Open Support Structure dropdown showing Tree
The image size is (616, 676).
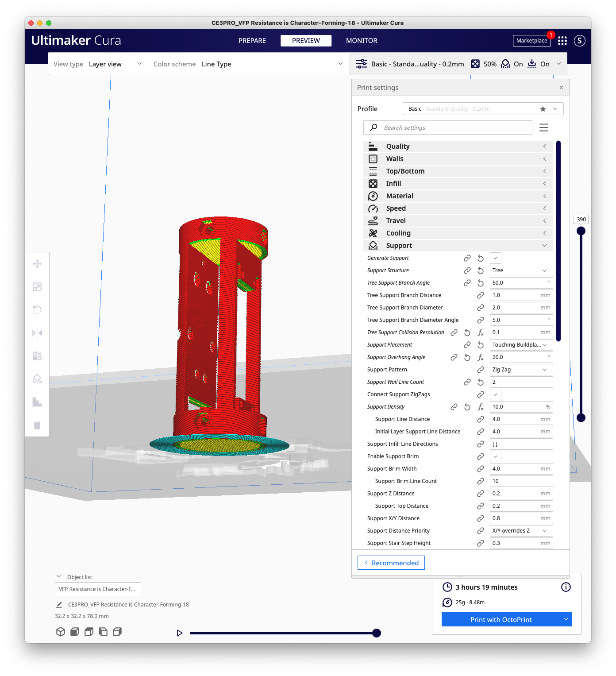pyautogui.click(x=521, y=270)
